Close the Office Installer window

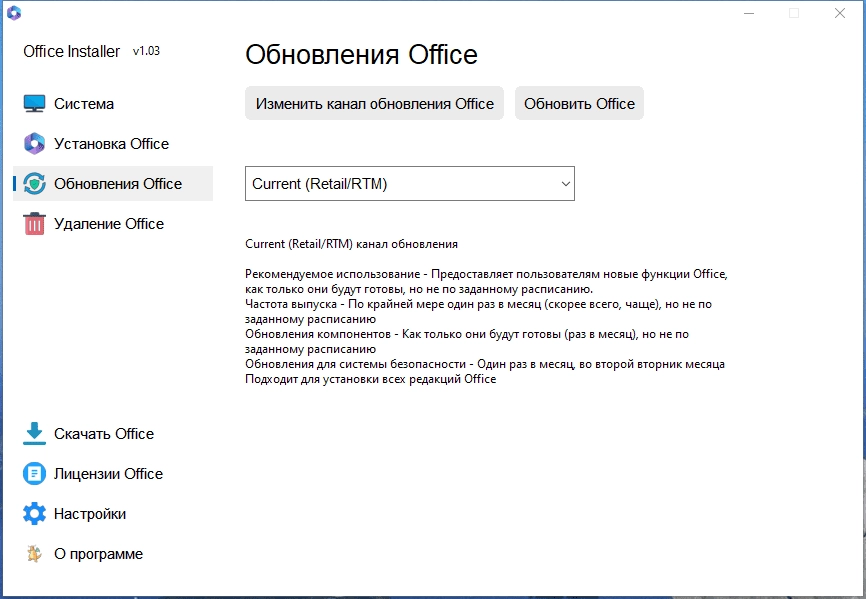point(839,13)
